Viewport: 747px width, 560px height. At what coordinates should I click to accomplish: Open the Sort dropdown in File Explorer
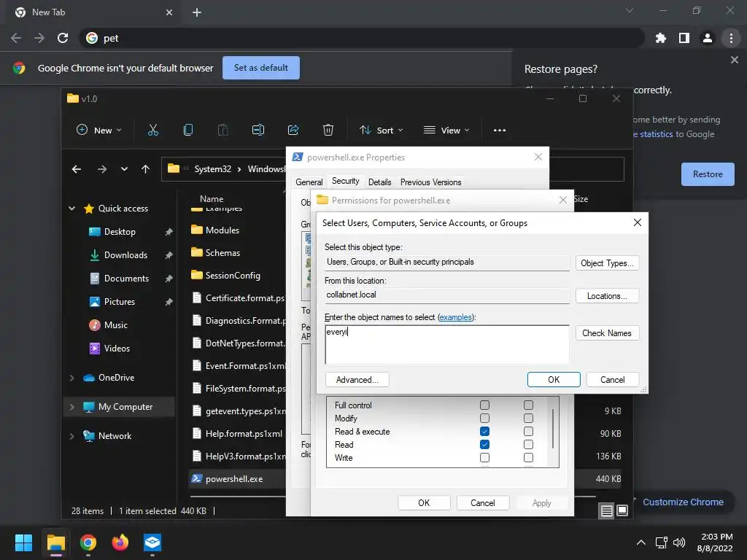pos(381,130)
